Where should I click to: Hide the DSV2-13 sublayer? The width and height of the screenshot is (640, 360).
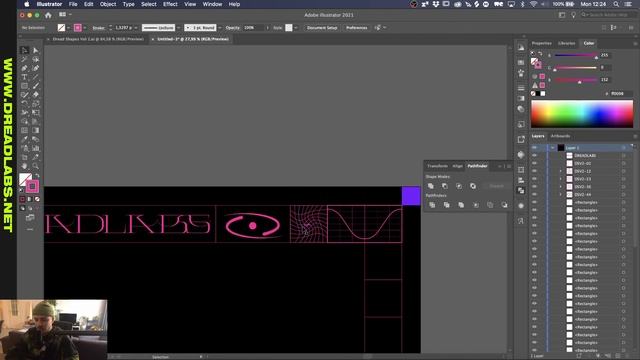(x=534, y=179)
